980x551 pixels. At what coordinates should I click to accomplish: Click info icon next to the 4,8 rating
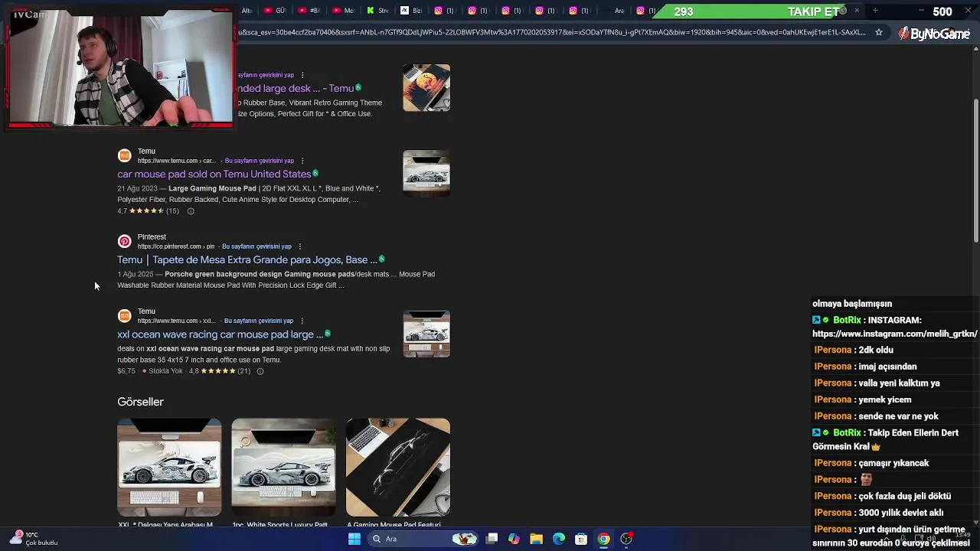click(x=260, y=371)
